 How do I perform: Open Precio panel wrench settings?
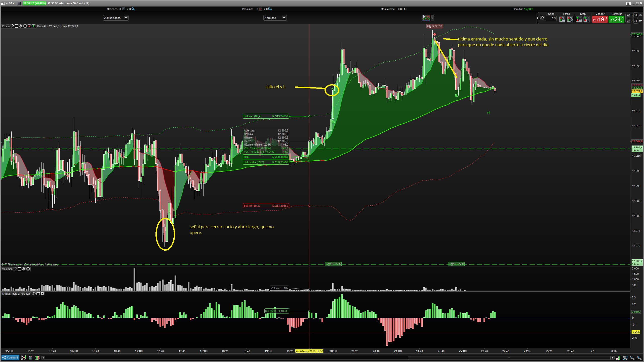(12, 26)
